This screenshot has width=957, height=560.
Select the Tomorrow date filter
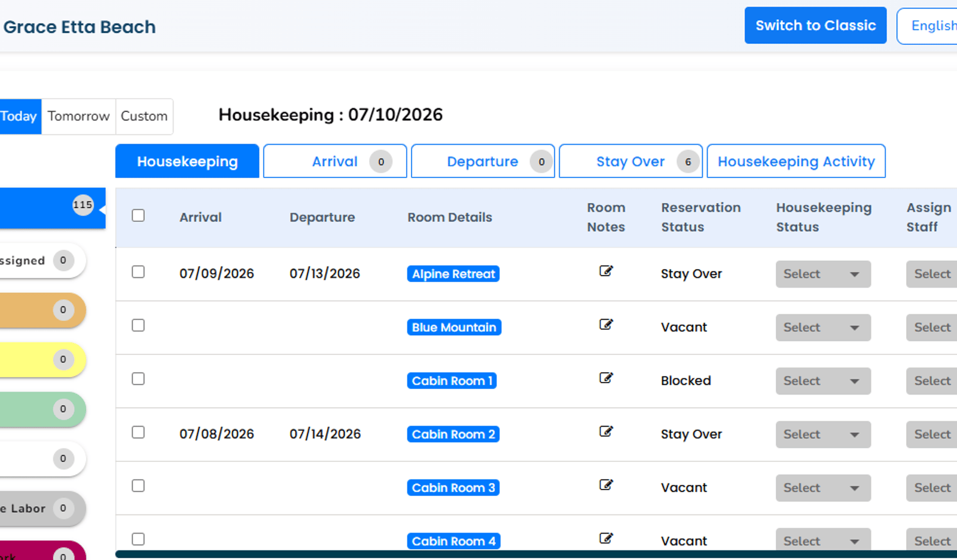79,117
